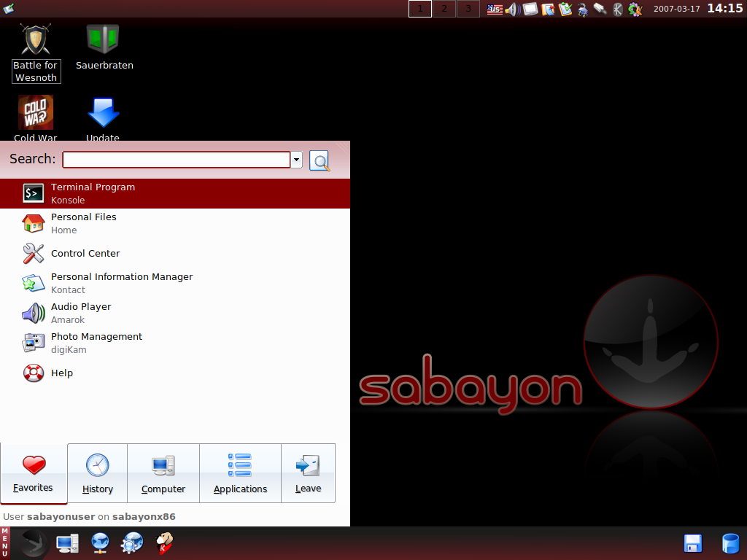Open the network globe icon on bottom panel

(100, 543)
